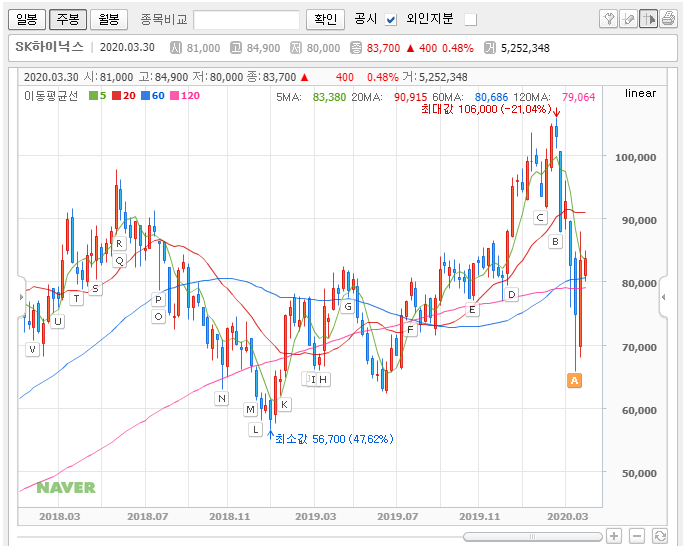Click the 최대값 106,000 label

click(x=486, y=109)
